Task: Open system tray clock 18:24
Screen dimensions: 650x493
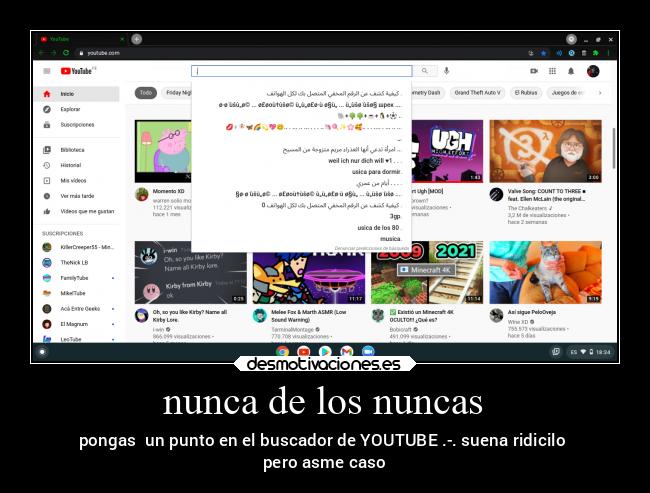Action: [x=590, y=352]
